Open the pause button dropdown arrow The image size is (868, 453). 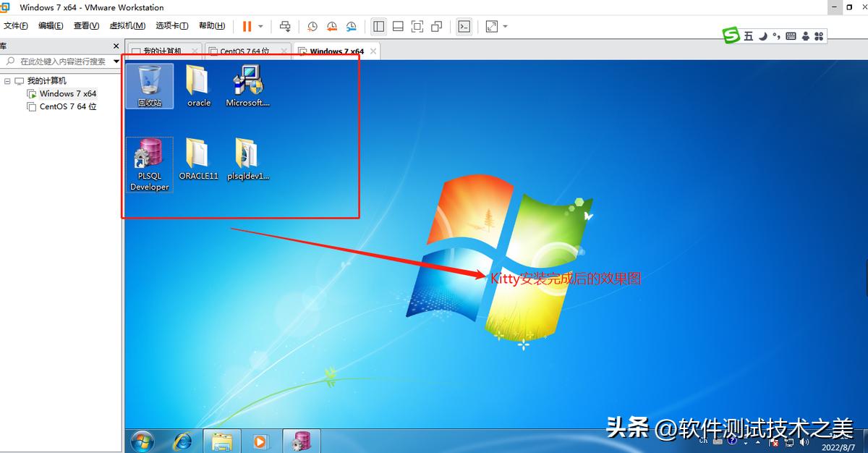click(x=260, y=26)
